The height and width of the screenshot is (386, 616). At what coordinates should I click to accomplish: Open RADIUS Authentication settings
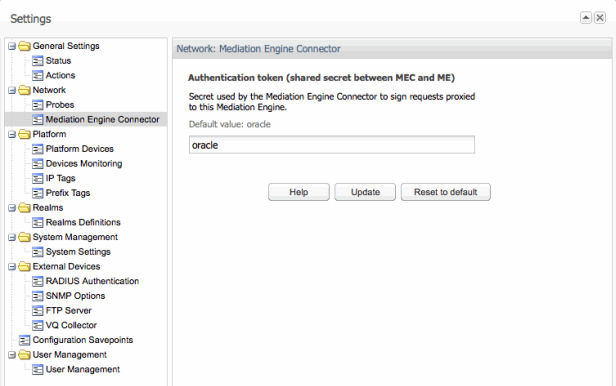(x=92, y=281)
